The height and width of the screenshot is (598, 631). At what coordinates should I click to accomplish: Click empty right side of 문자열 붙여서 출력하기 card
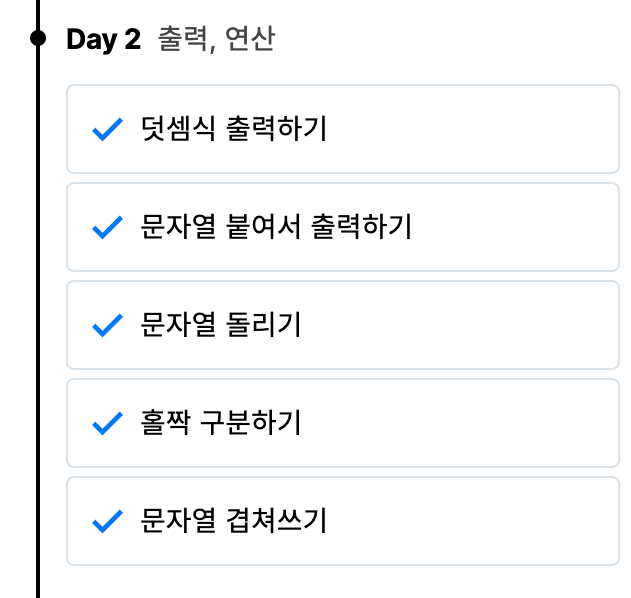click(x=520, y=227)
